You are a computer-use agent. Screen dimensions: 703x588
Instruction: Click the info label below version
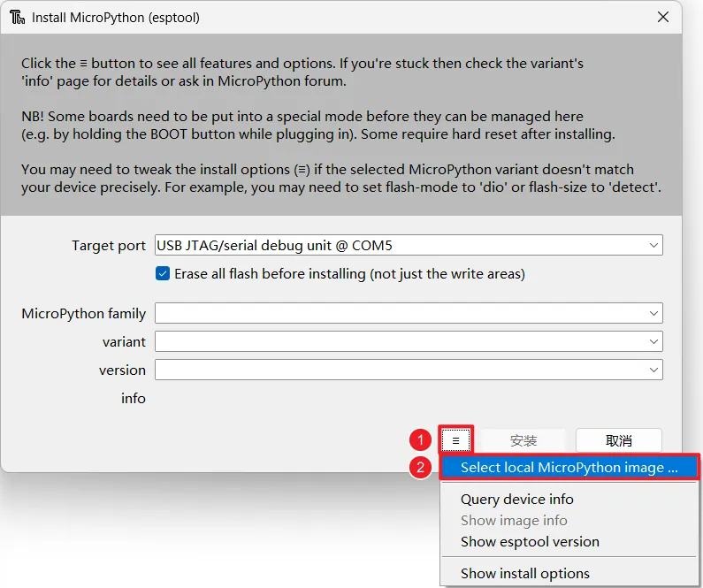133,399
